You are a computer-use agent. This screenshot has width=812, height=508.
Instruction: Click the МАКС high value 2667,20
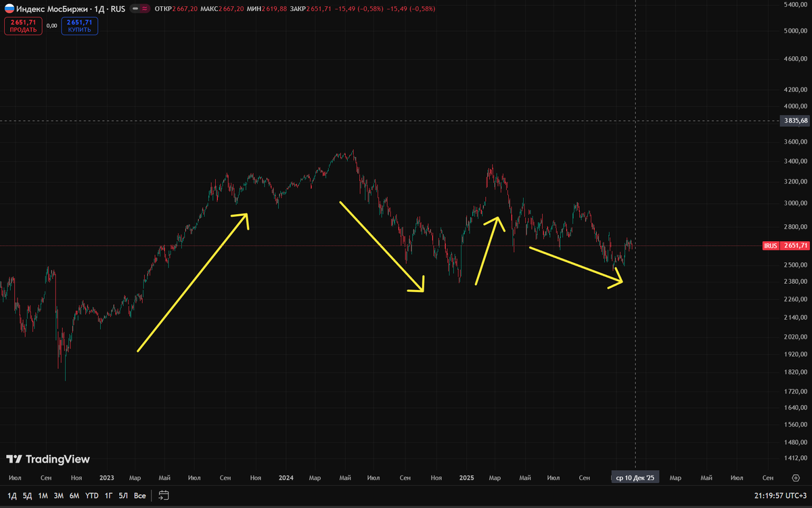click(x=231, y=9)
